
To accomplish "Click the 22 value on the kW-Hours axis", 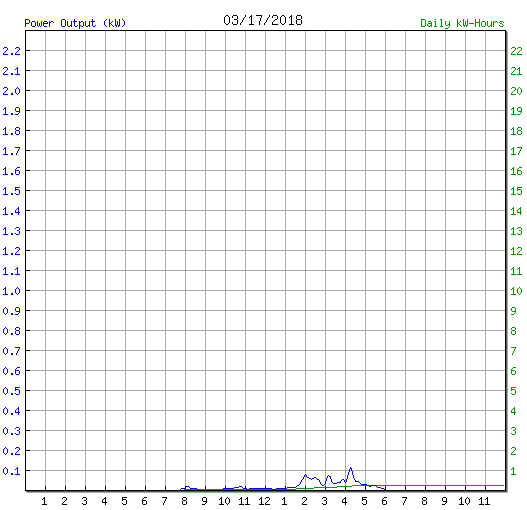I will point(516,51).
